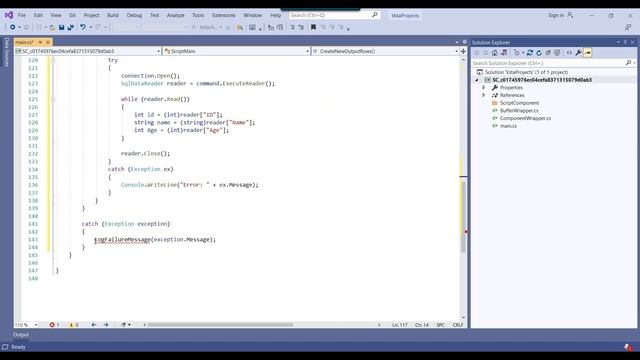Open the Output panel tab
Screen dimensions: 640x360
(x=21, y=335)
